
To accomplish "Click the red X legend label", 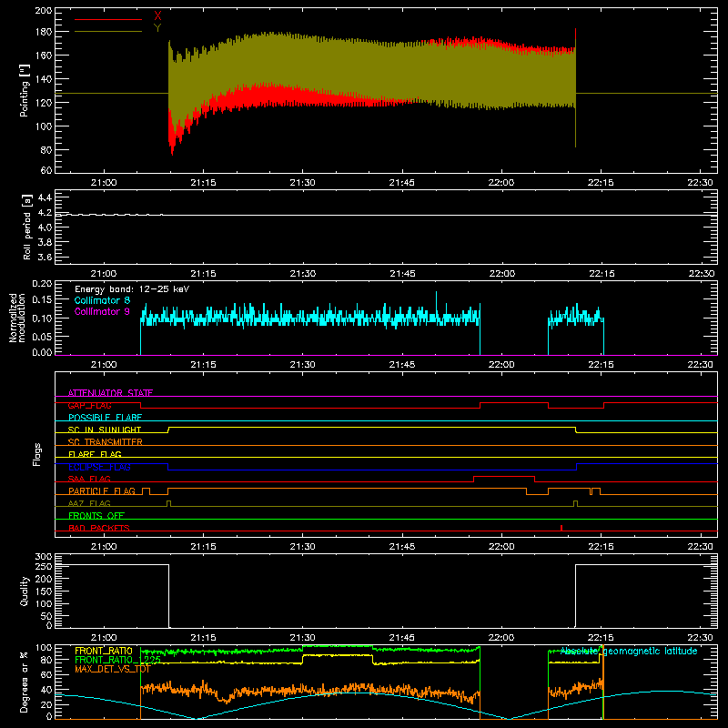I will pyautogui.click(x=157, y=16).
